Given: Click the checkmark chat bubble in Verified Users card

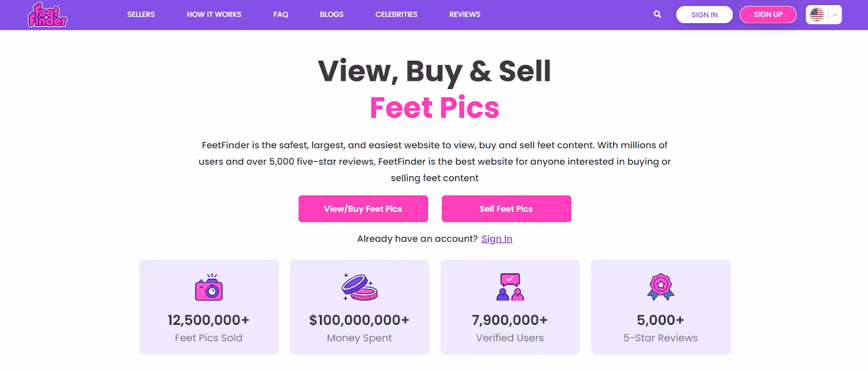Looking at the screenshot, I should pos(509,279).
